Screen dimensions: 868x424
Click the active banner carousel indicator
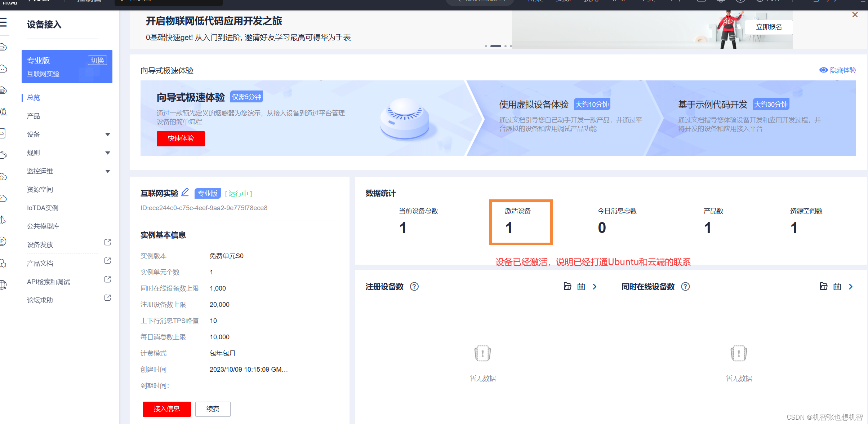pyautogui.click(x=496, y=46)
